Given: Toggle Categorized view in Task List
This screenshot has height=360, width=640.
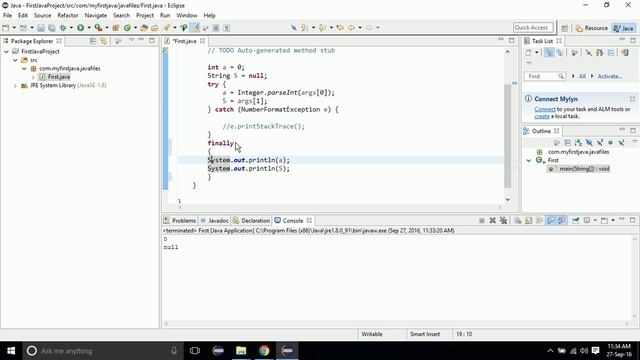Looking at the screenshot, I should (x=549, y=52).
